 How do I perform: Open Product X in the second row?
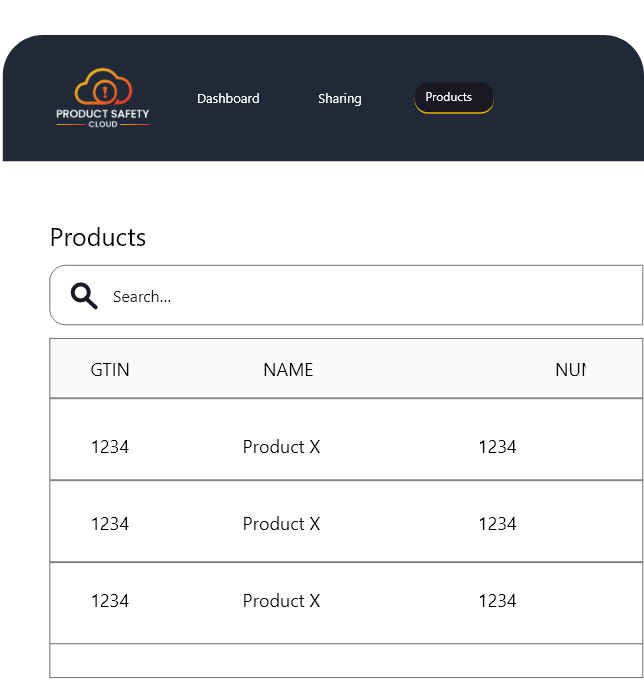pos(281,524)
